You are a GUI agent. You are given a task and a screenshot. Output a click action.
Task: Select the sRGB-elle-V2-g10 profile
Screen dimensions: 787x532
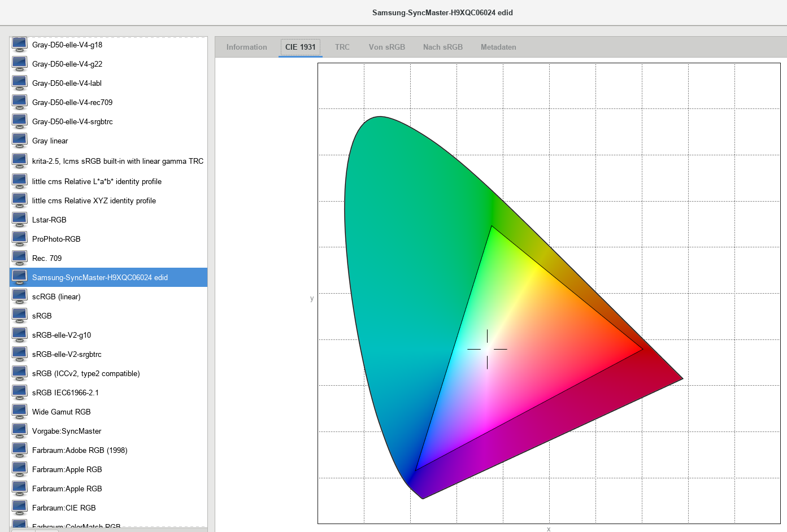pyautogui.click(x=108, y=335)
